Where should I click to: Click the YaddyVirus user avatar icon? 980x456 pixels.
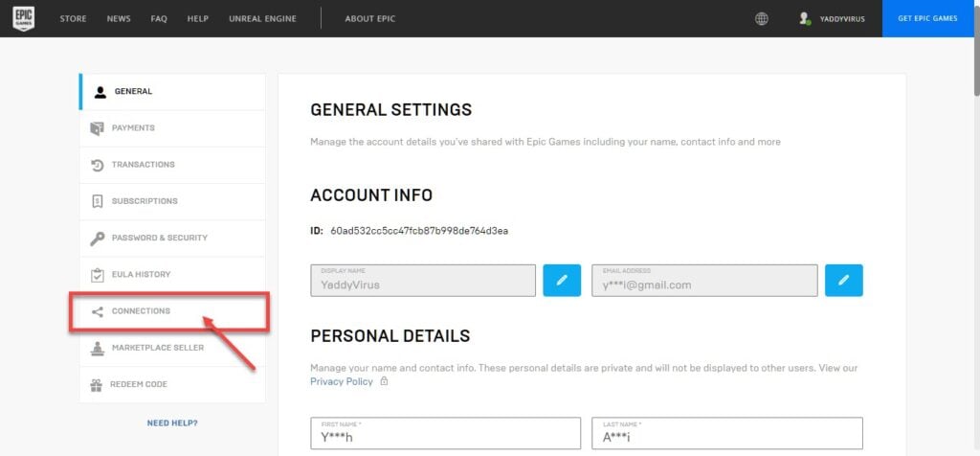click(x=804, y=19)
